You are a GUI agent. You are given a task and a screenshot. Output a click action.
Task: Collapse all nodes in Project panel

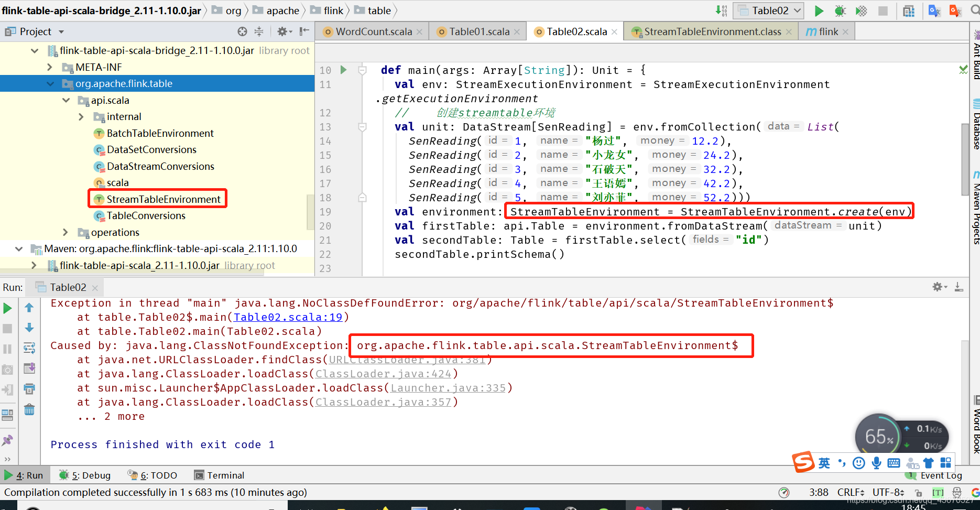pyautogui.click(x=259, y=31)
